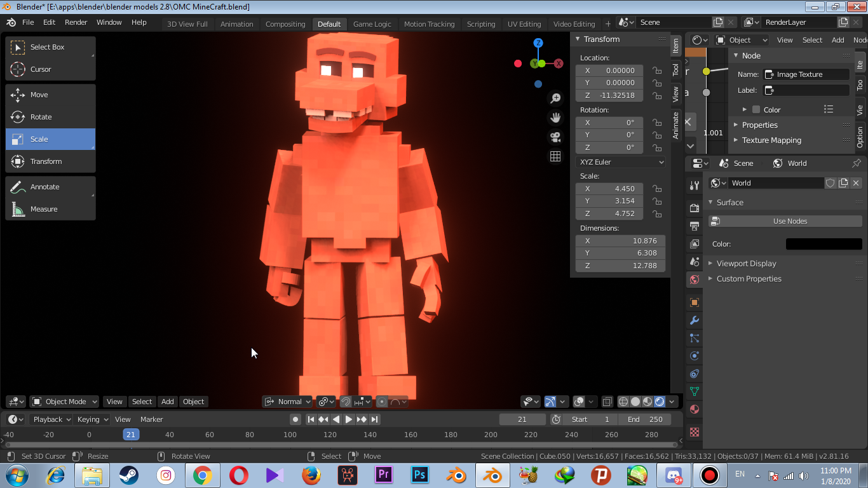
Task: Click the pan hand viewport icon
Action: 555,118
